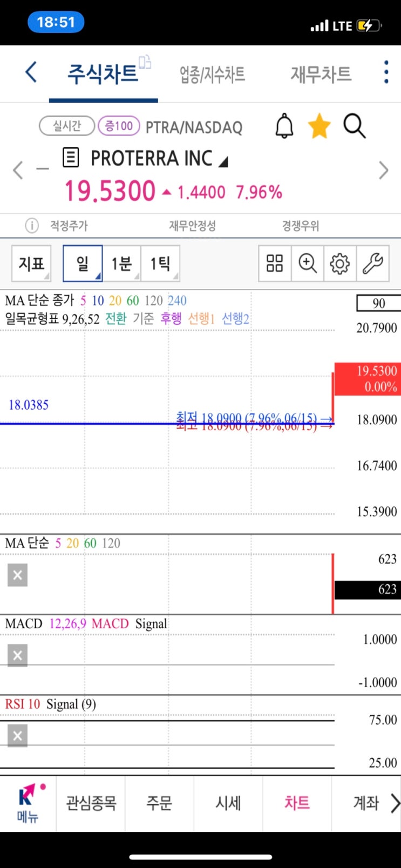Open the chart grid layout icon
Viewport: 401px width, 868px height.
click(x=275, y=263)
